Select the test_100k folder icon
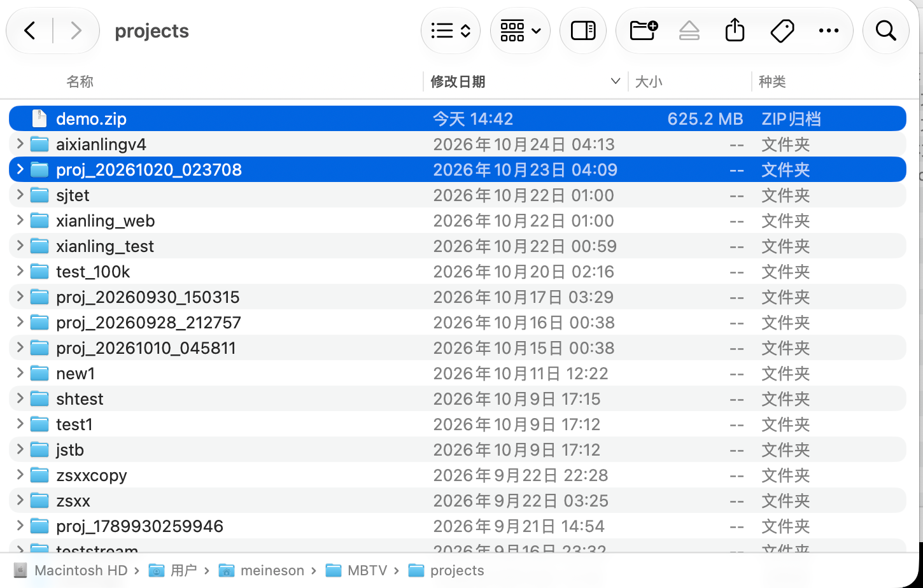 click(x=39, y=271)
